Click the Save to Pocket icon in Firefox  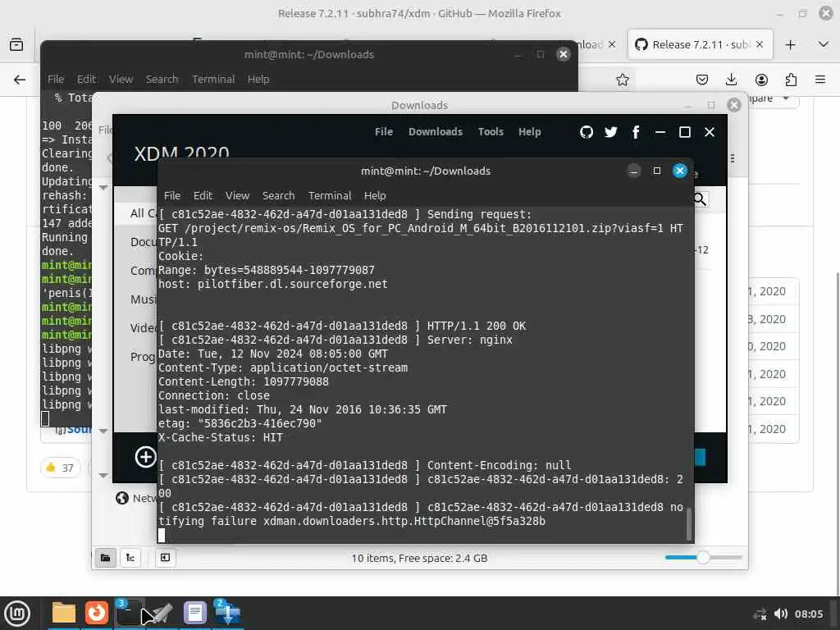coord(702,80)
